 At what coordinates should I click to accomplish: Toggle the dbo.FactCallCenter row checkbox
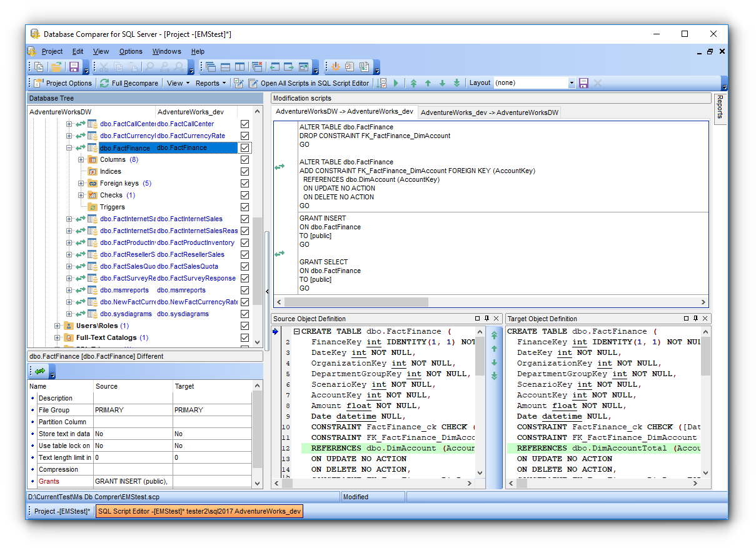tap(245, 124)
